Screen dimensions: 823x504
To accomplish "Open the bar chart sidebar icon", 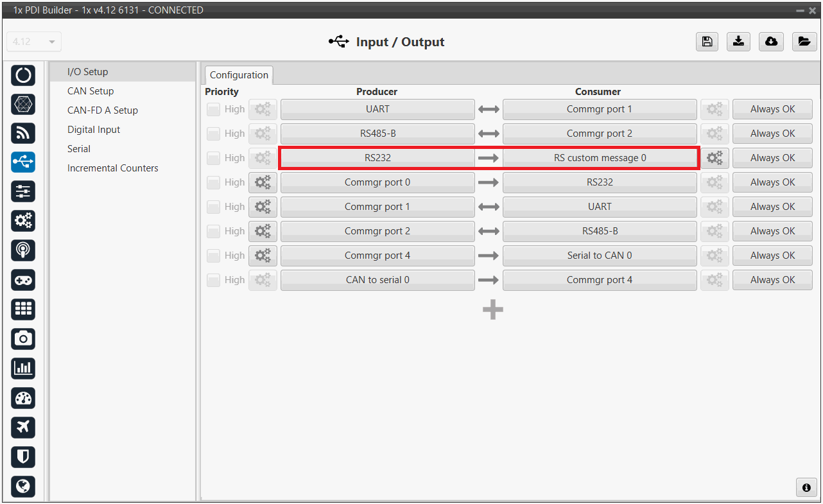I will pyautogui.click(x=23, y=369).
